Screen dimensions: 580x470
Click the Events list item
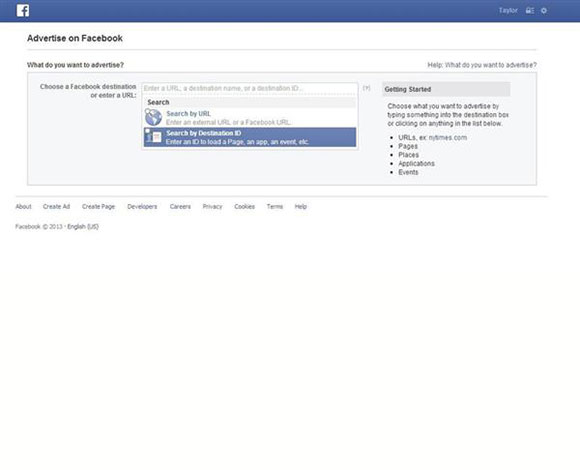(x=408, y=172)
